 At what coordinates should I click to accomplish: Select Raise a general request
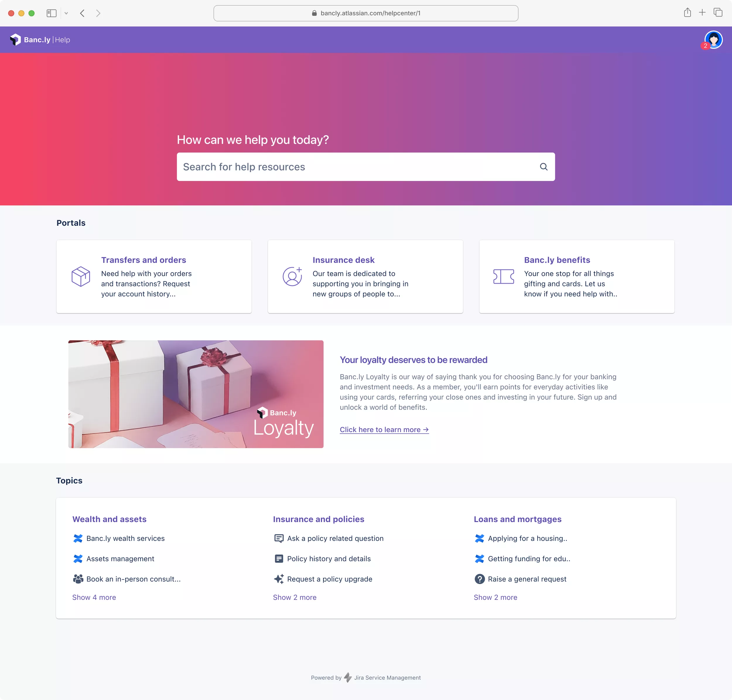(x=527, y=579)
